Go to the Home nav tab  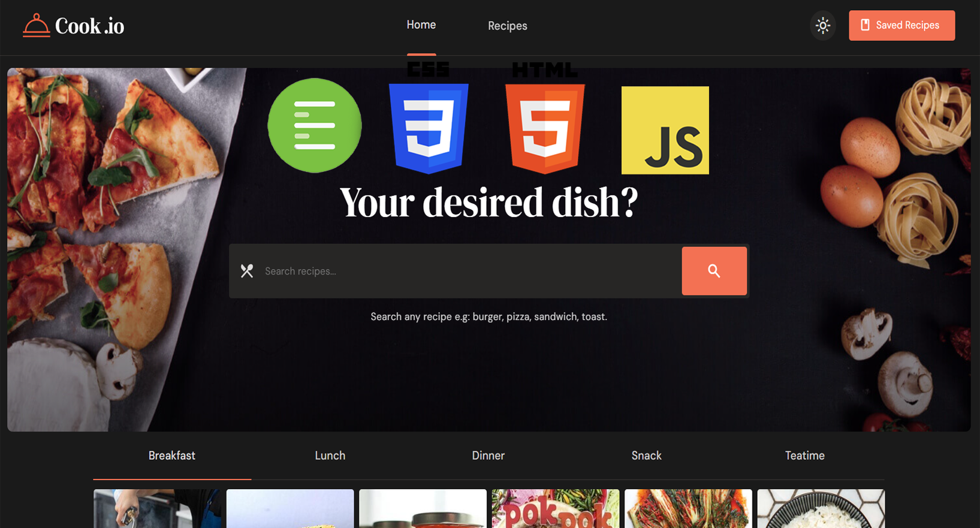421,25
